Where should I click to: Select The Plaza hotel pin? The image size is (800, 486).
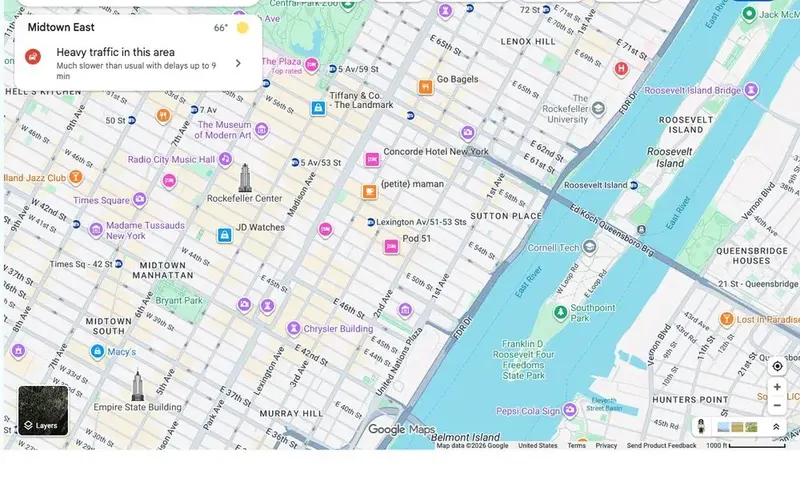[x=311, y=65]
